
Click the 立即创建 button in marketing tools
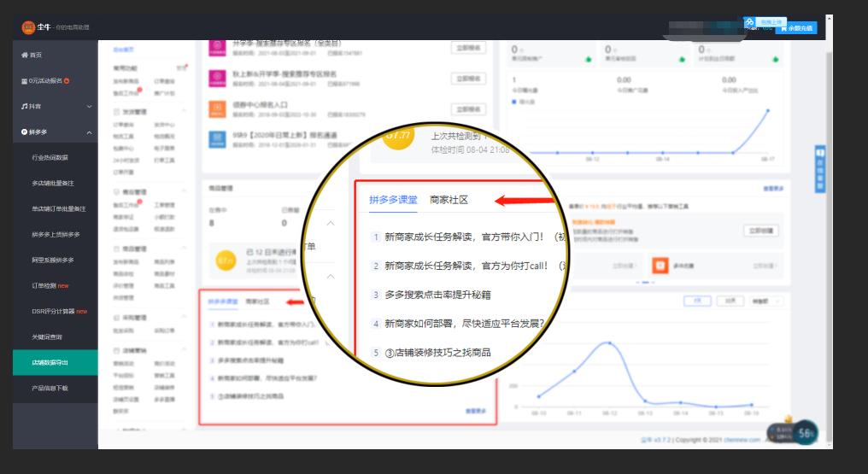761,231
